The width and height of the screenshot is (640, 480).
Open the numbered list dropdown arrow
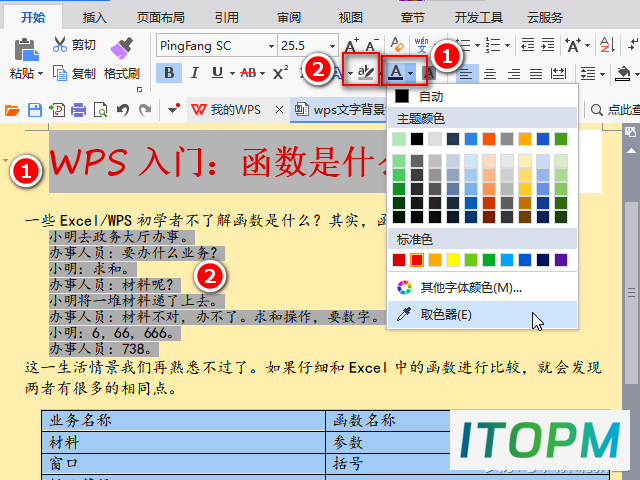507,45
